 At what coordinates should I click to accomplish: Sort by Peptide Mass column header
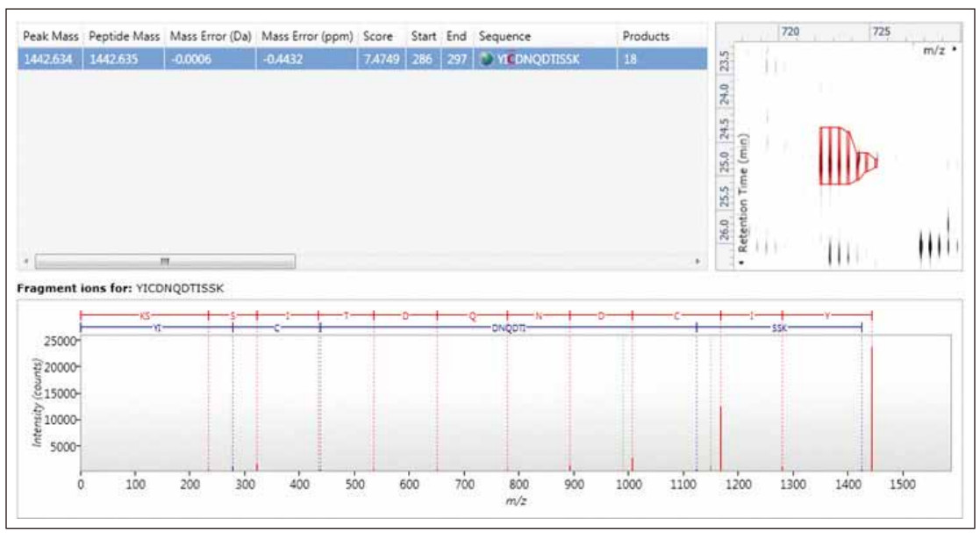tap(124, 37)
